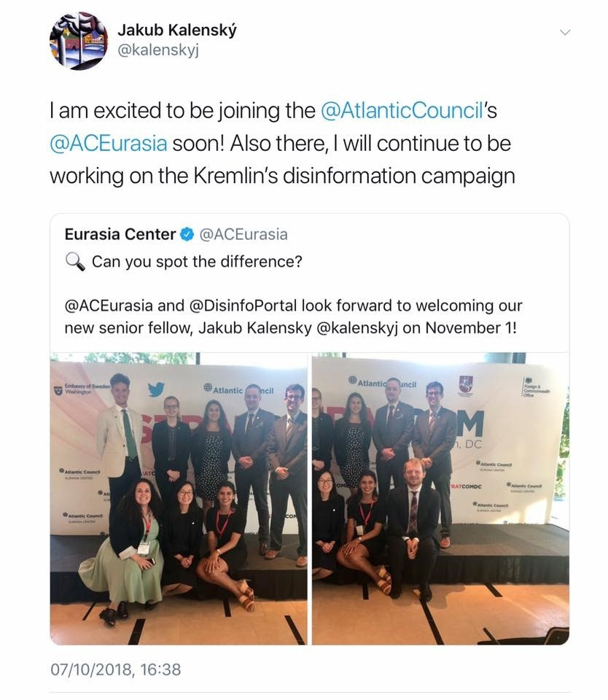
Task: Follow the @ACEurasia mention in the tweet
Action: pyautogui.click(x=109, y=144)
